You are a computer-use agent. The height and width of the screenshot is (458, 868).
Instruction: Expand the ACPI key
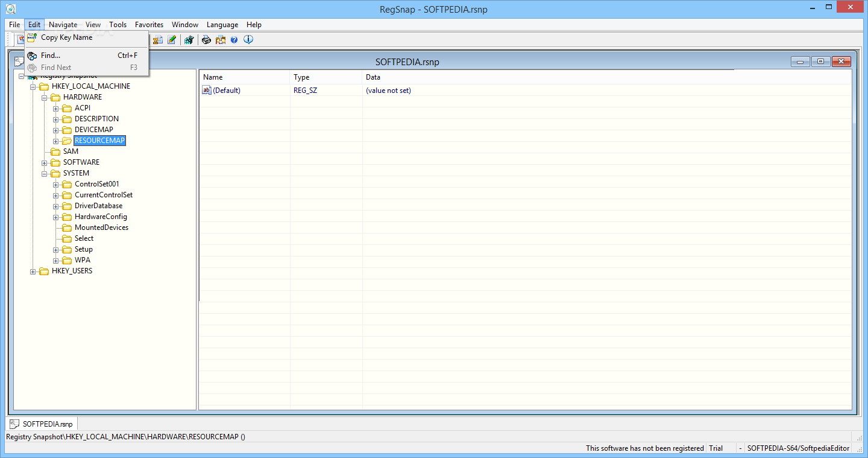[56, 109]
